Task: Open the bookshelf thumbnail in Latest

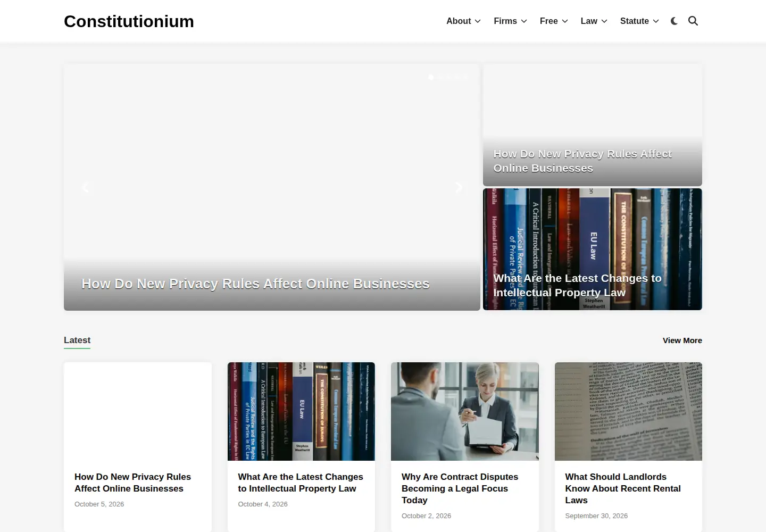Action: (x=301, y=411)
